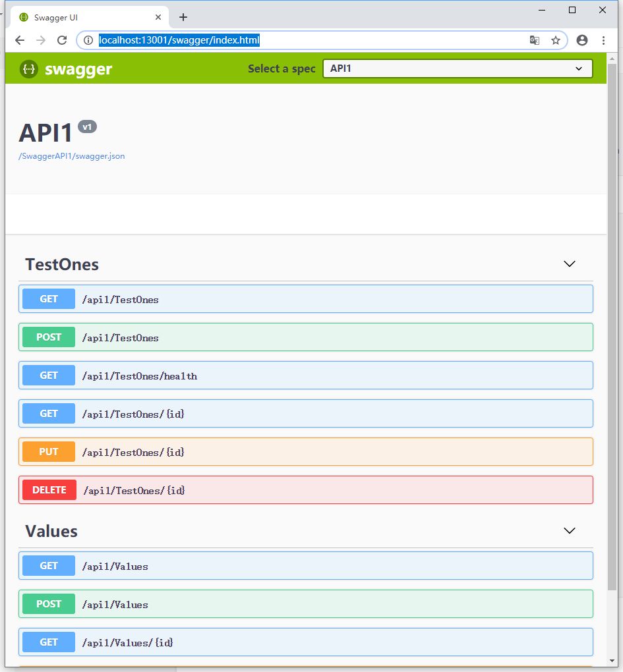Screen dimensions: 623x672
Task: Expand GET /api1/Values operation
Action: tap(306, 566)
